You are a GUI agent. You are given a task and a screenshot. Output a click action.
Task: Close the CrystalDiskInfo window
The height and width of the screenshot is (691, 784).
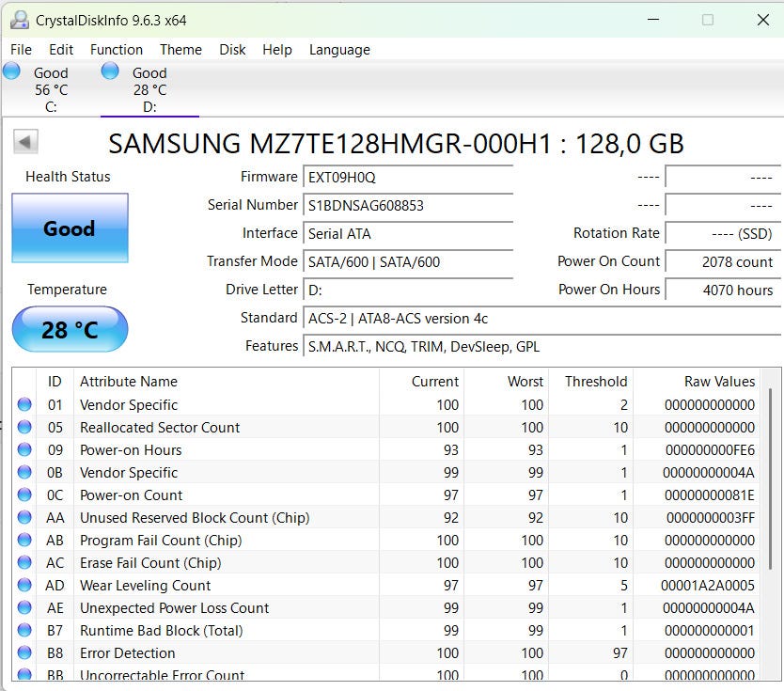pos(763,20)
